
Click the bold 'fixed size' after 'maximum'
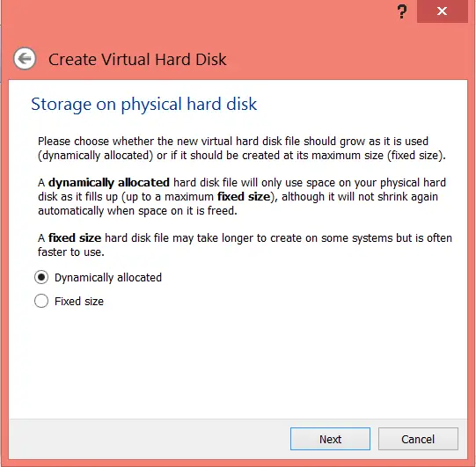pos(244,197)
